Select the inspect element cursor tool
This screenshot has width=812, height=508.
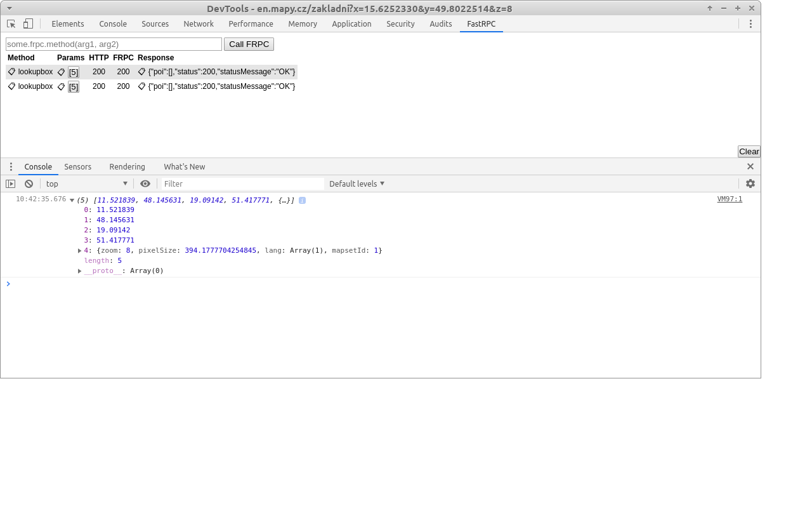(x=10, y=22)
